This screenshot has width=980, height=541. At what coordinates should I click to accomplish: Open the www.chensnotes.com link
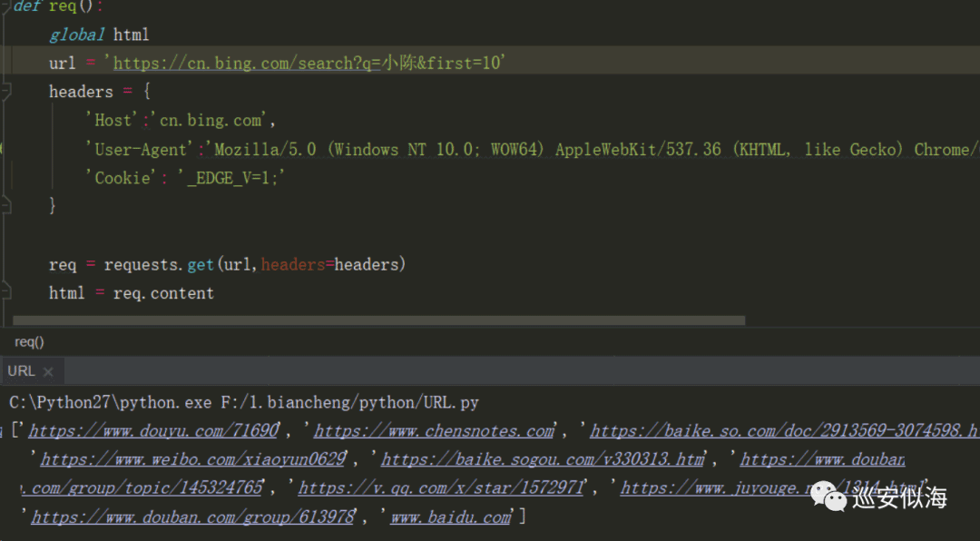point(434,431)
